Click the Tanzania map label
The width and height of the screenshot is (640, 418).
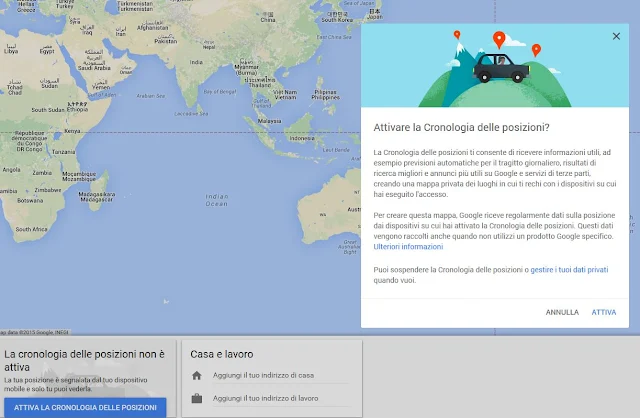[x=63, y=152]
